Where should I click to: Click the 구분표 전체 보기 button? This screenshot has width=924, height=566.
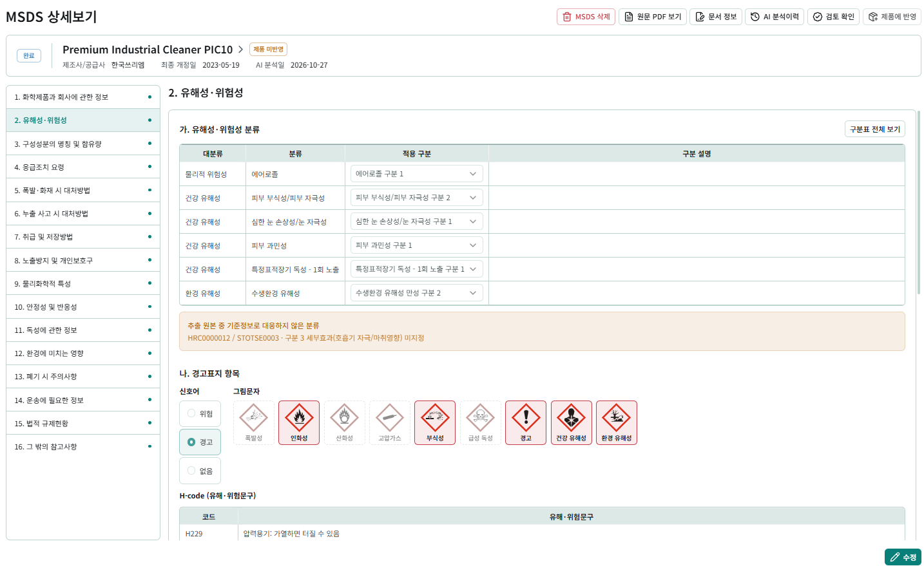[x=875, y=129]
